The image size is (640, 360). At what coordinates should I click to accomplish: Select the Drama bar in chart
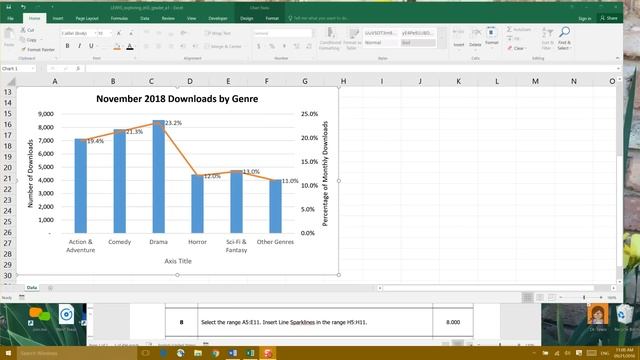159,177
